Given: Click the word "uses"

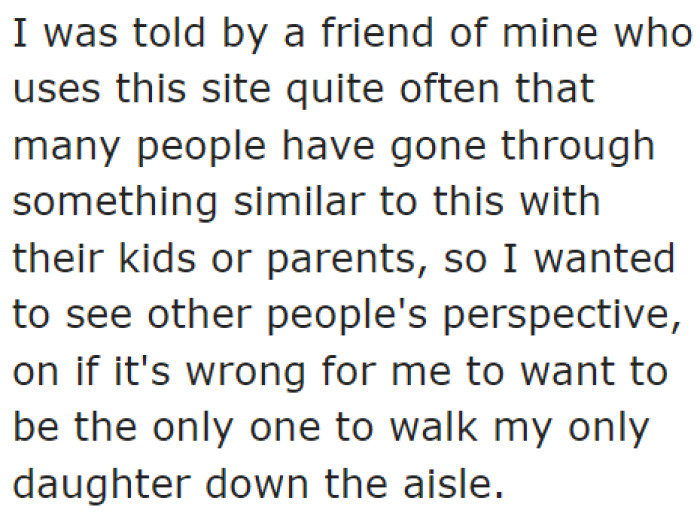Looking at the screenshot, I should (x=54, y=92).
